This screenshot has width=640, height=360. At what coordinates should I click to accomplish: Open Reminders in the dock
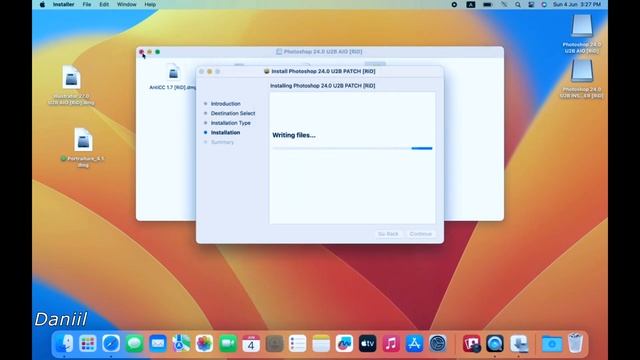click(x=298, y=343)
